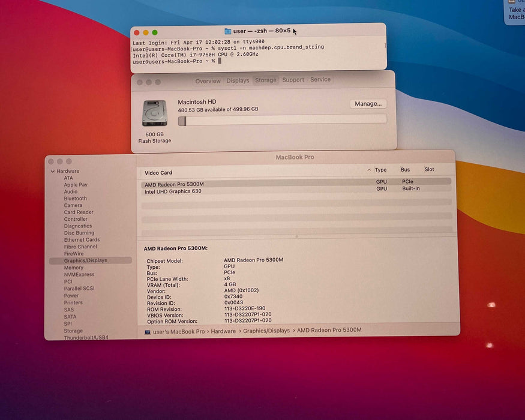Open the Support tab

coord(293,80)
